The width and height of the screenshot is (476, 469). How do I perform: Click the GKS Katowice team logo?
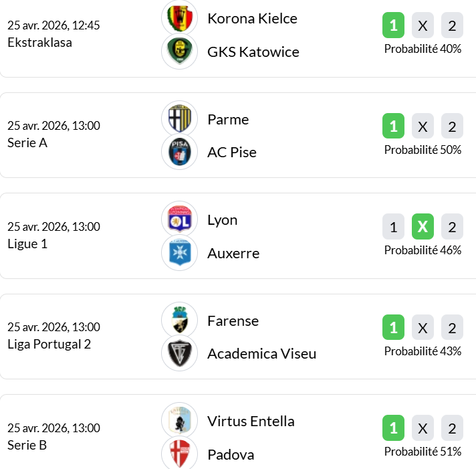179,52
